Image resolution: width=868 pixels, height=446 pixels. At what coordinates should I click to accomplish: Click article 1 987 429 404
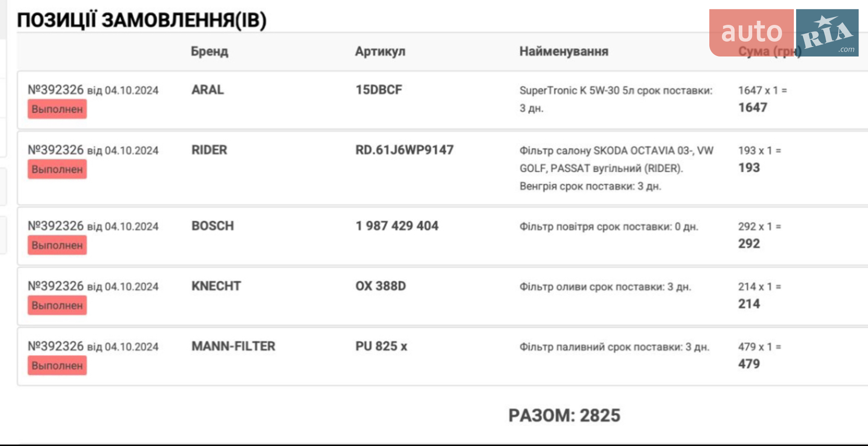(x=397, y=226)
